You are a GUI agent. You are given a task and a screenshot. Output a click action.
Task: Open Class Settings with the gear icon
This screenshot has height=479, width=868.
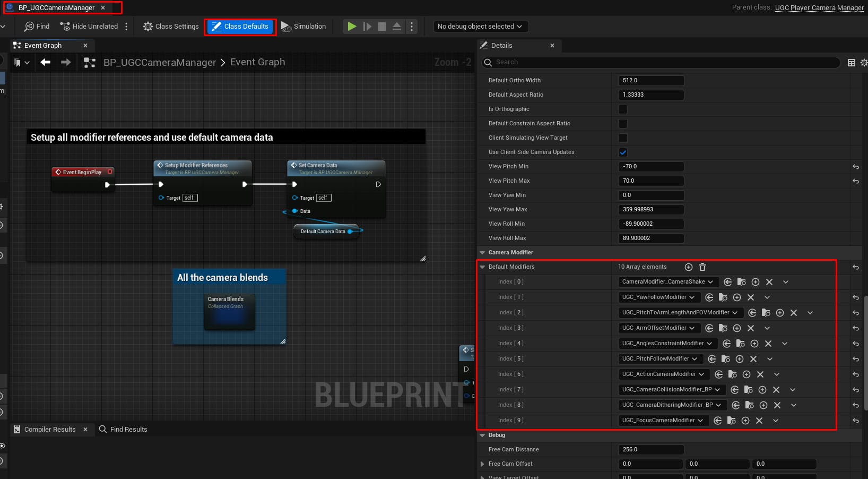click(147, 26)
